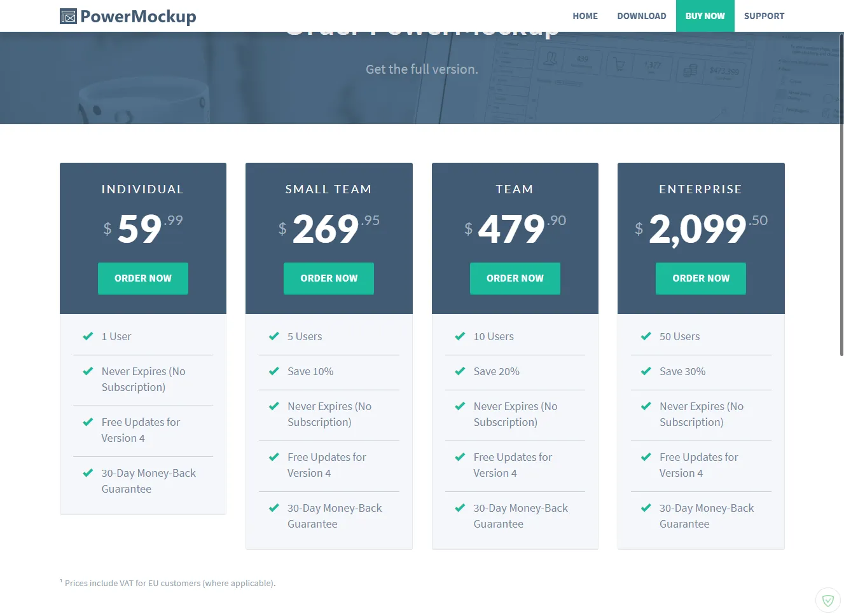Viewport: 844px width, 616px height.
Task: Click checkmark icon beside 1 User
Action: [88, 336]
